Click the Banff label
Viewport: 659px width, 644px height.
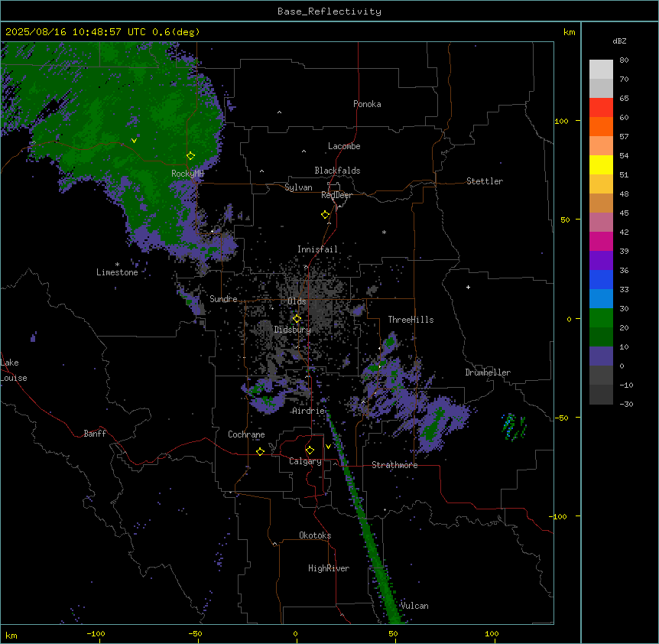click(x=95, y=434)
